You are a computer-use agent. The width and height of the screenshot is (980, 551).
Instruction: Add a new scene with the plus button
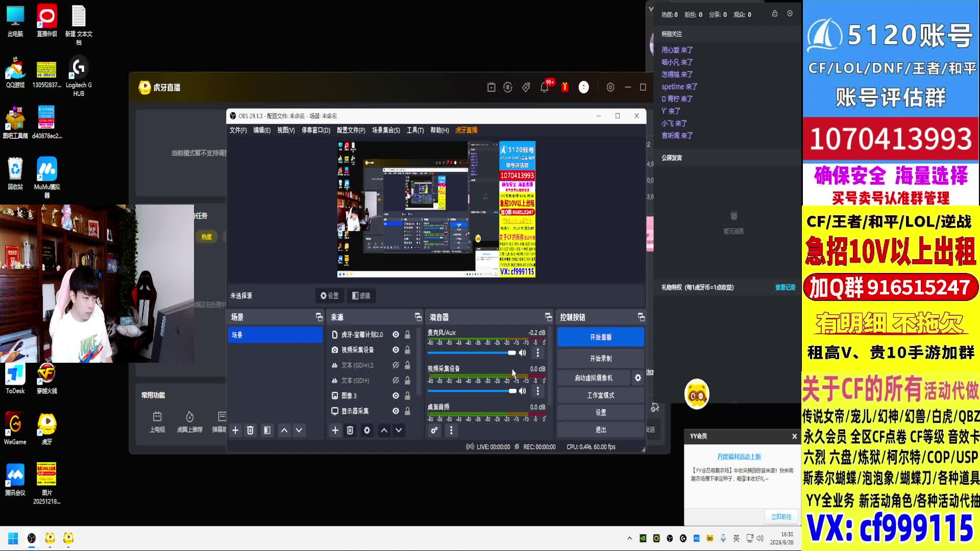pyautogui.click(x=235, y=431)
